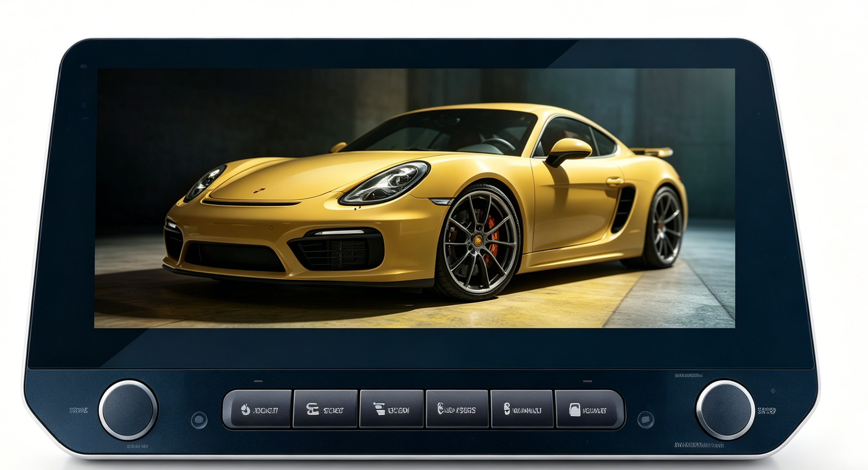Click the left rotary knob
The image size is (868, 470).
(128, 410)
